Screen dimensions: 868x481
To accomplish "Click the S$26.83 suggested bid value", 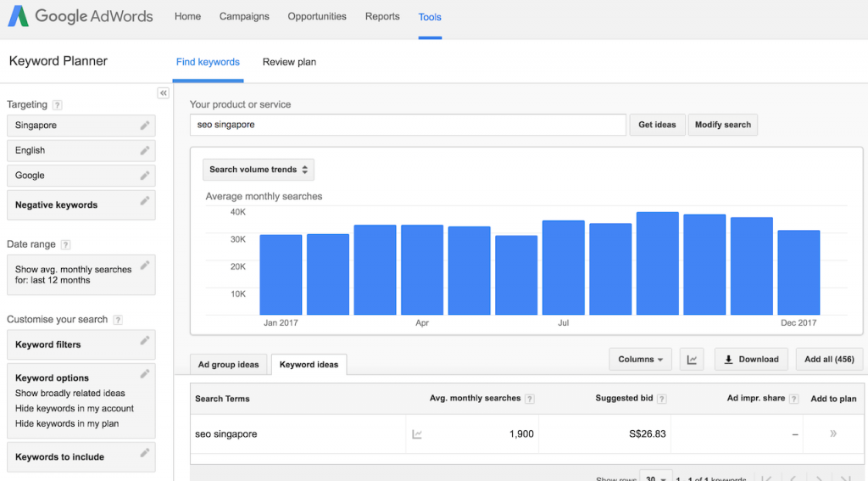I will pyautogui.click(x=647, y=434).
